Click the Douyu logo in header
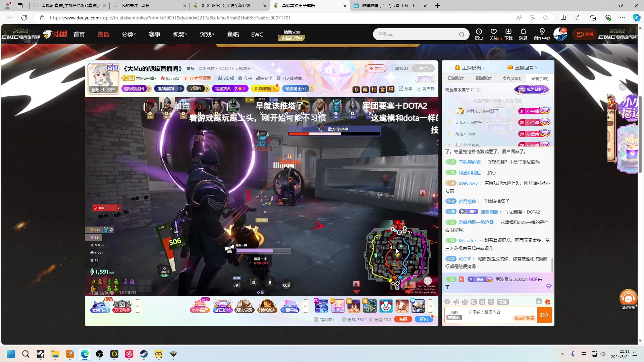Viewport: 644px width, 362px height. 55,34
